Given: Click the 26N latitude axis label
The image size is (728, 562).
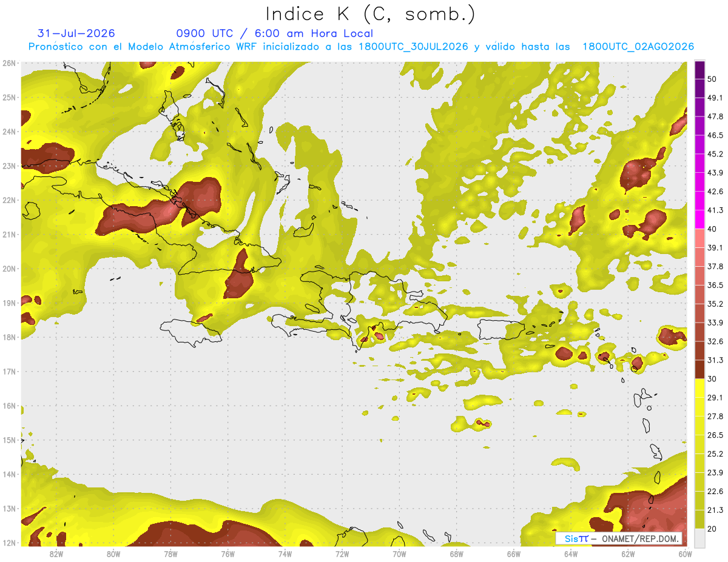Looking at the screenshot, I should [x=9, y=63].
